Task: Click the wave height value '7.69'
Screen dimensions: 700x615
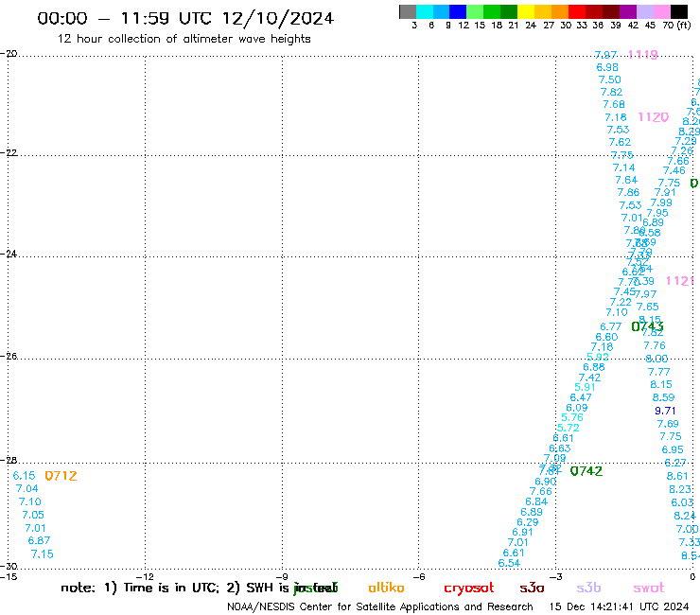Action: pyautogui.click(x=668, y=424)
